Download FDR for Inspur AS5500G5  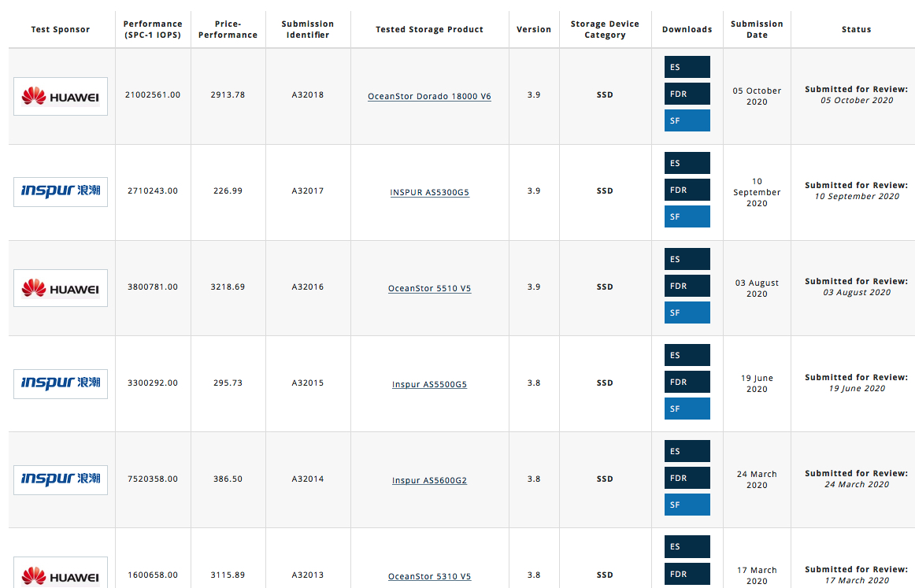[x=687, y=382]
